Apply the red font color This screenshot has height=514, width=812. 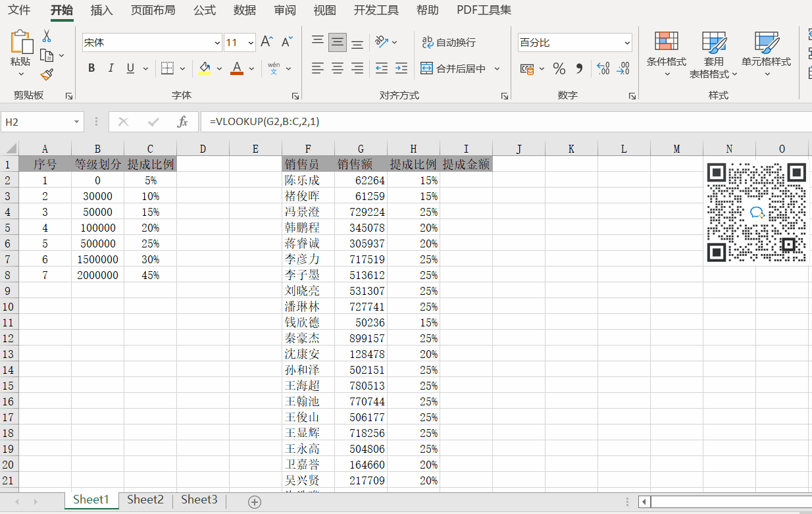point(237,68)
